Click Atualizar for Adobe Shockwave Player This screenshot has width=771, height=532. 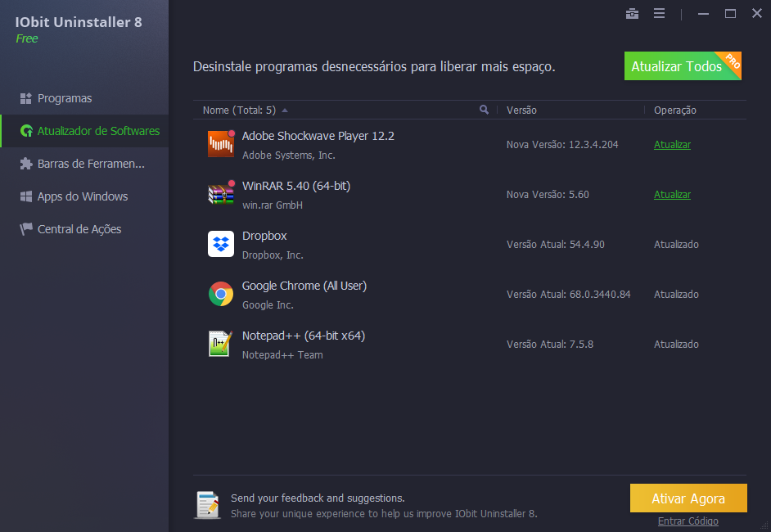[x=672, y=145]
